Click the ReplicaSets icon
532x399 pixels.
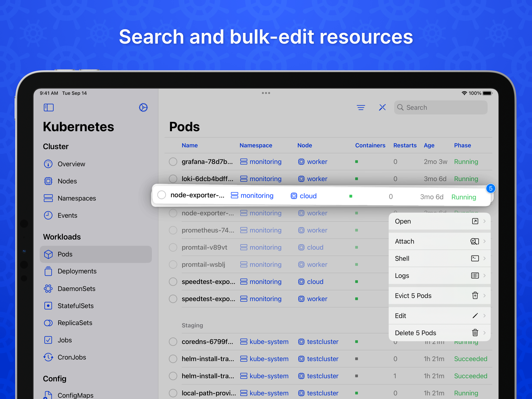click(48, 323)
